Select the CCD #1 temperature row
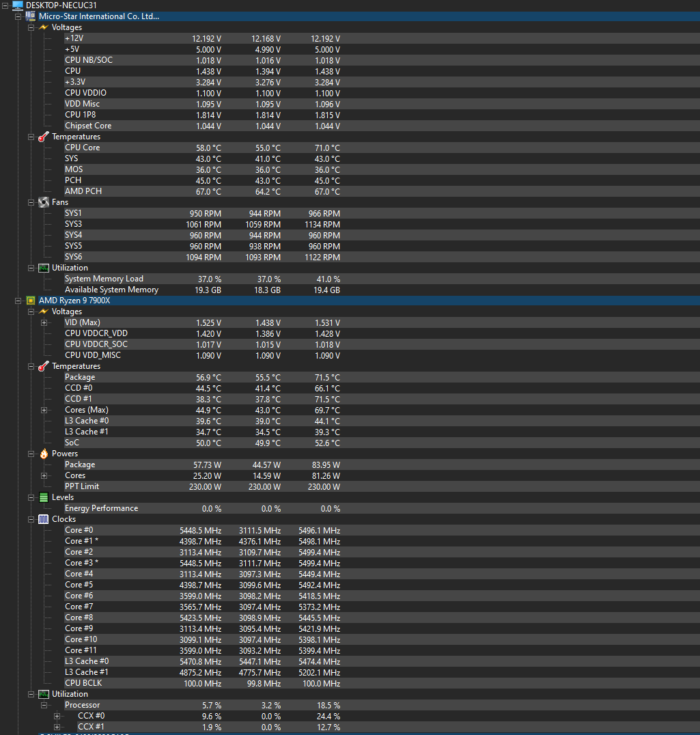 tap(382, 399)
